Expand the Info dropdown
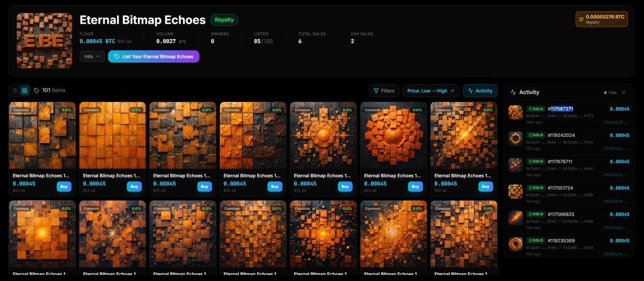Viewport: 644px width, 281px height. point(92,56)
